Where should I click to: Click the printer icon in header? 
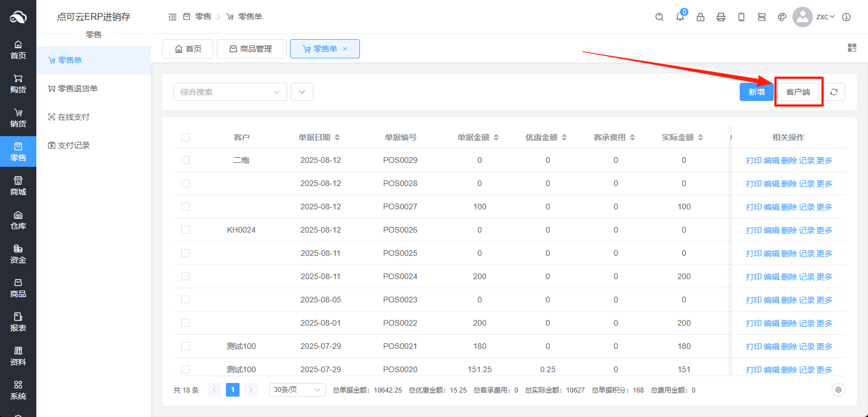721,17
